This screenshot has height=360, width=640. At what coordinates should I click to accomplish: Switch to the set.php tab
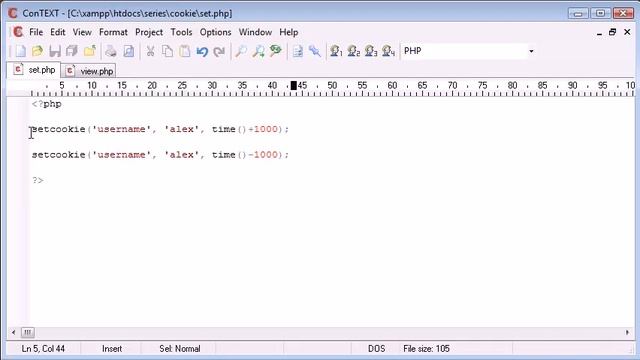(x=34, y=70)
